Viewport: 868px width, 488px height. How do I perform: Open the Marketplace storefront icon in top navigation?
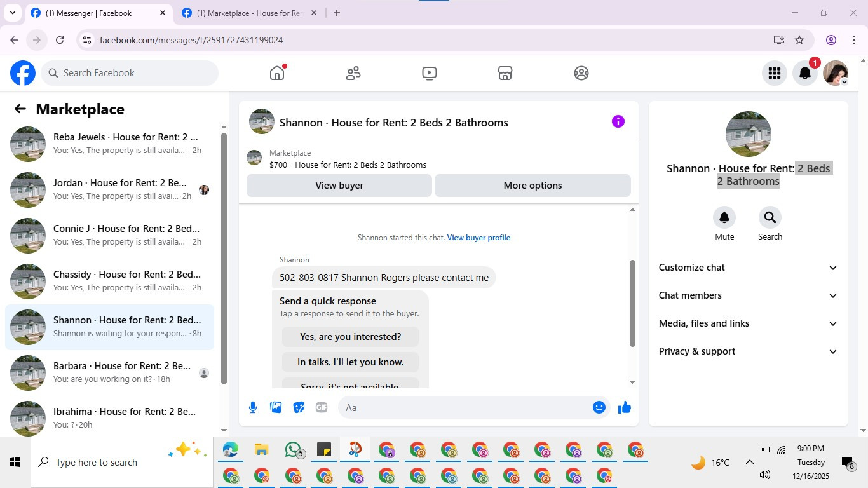click(x=505, y=73)
